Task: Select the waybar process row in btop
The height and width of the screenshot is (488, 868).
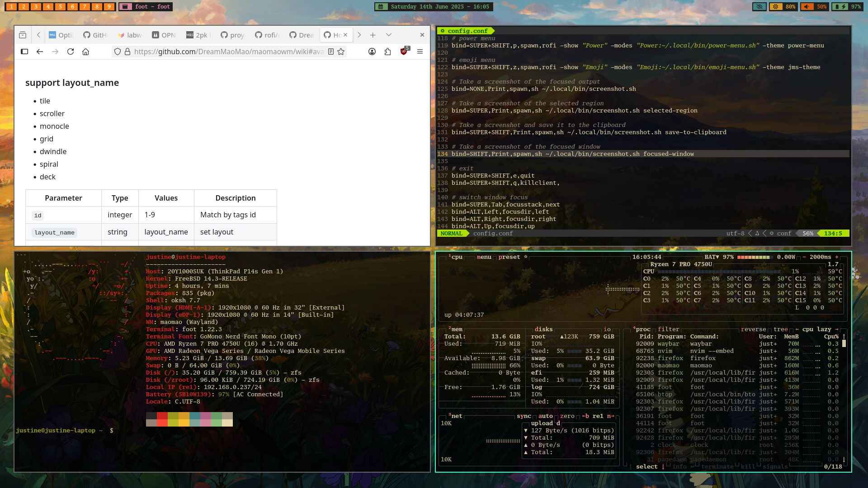Action: click(737, 344)
